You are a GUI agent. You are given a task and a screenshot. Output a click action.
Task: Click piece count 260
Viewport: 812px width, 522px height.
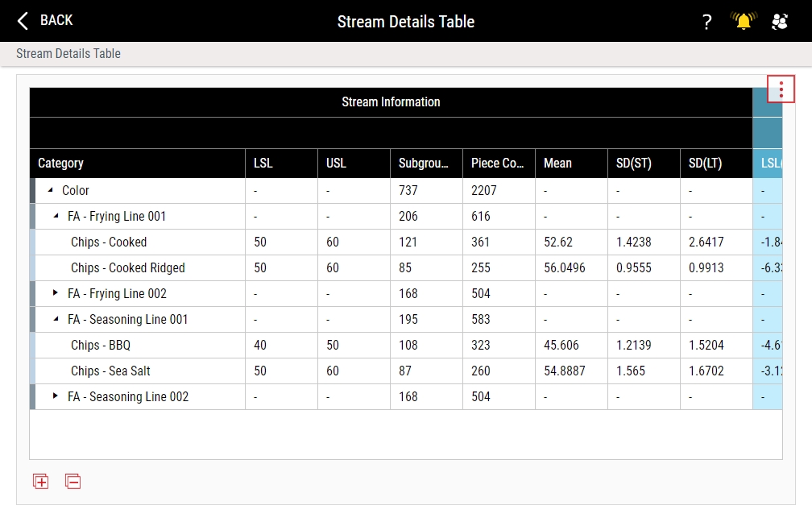pyautogui.click(x=481, y=371)
